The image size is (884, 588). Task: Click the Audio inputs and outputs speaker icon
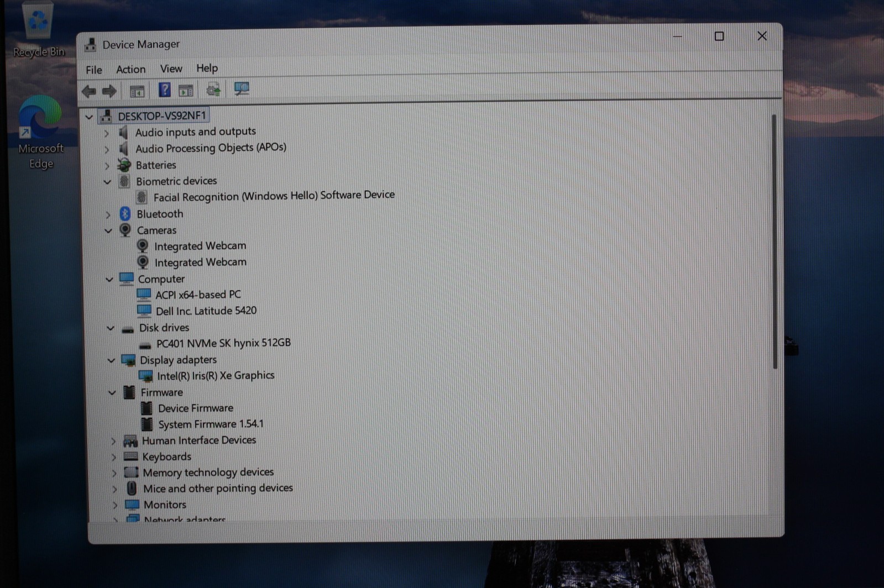(x=123, y=132)
